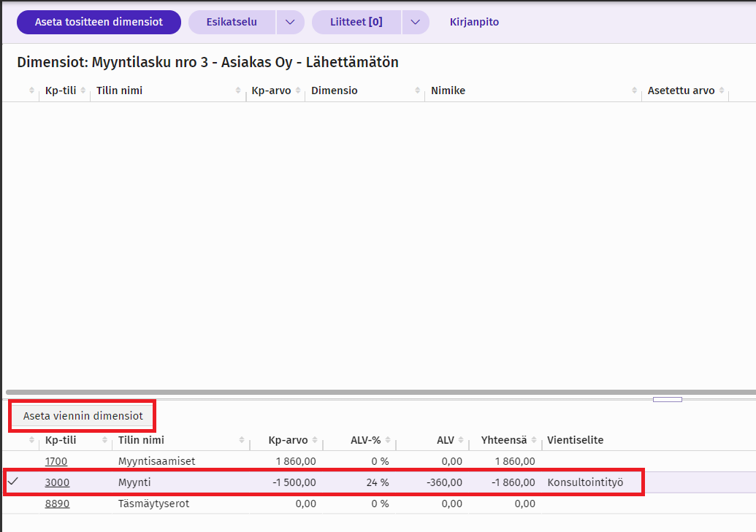Select Myyntisaamiset row name
This screenshot has height=532, width=756.
click(x=157, y=461)
